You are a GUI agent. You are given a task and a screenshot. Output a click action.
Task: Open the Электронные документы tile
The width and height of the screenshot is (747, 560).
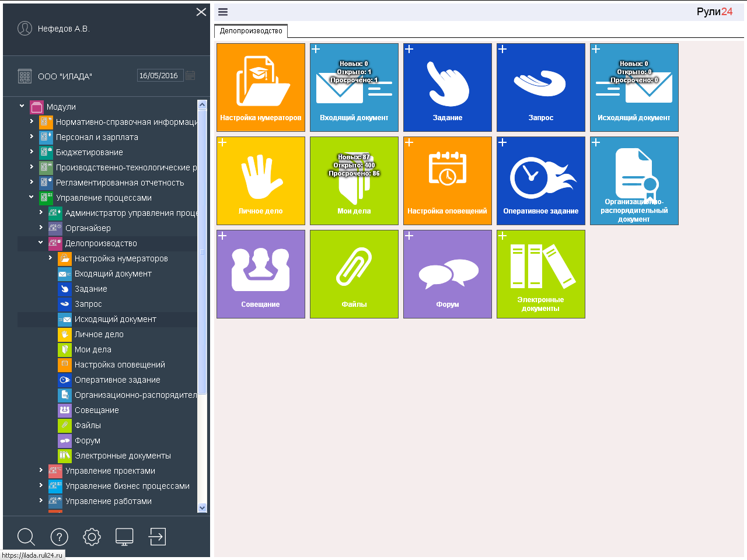pos(541,274)
